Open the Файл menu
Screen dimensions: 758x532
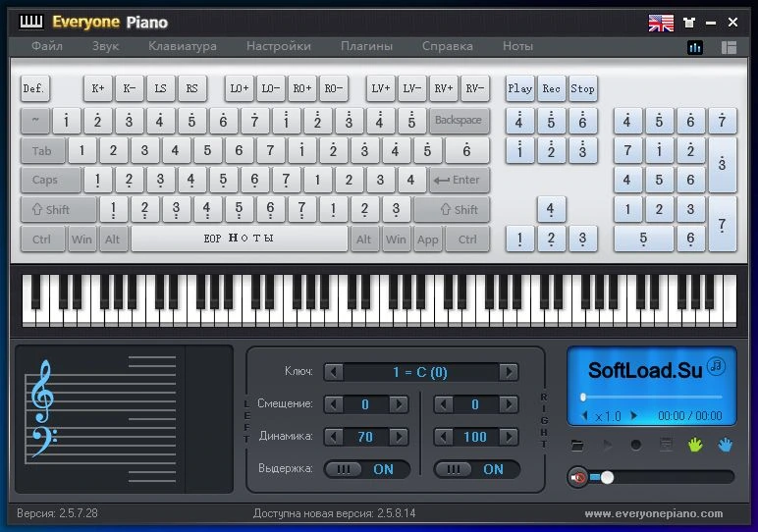(x=47, y=46)
